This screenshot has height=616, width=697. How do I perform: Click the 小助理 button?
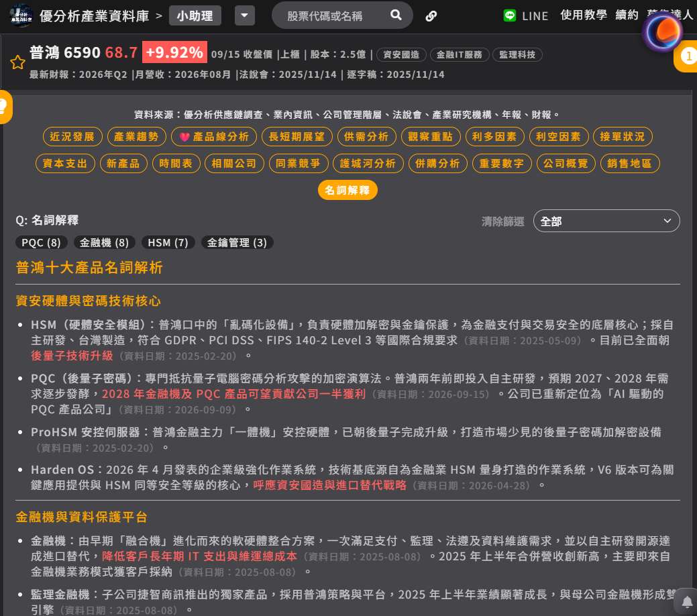[x=195, y=15]
